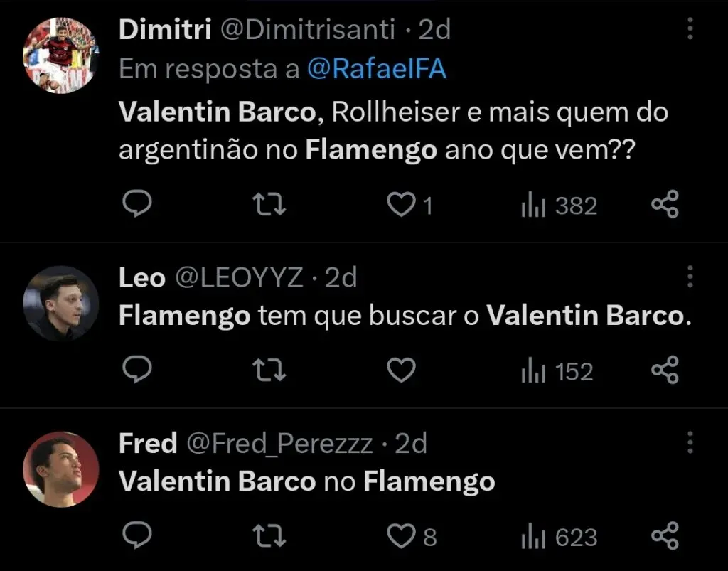Share Fred's tweet
The image size is (728, 571).
(x=665, y=536)
